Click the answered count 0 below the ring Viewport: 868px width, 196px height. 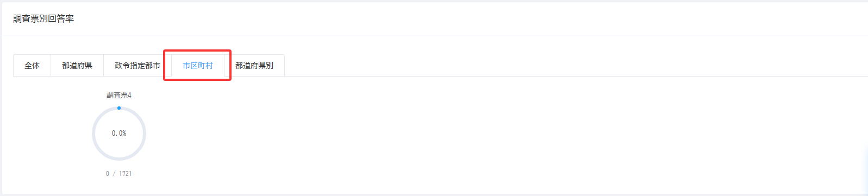coord(108,174)
